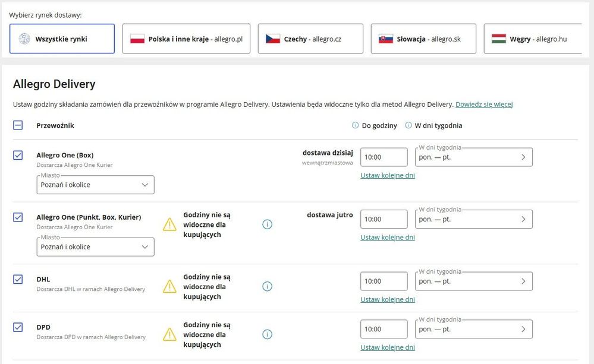Toggle the select-all Przewoźnik header checkbox
Viewport: 594px width, 364px height.
tap(18, 125)
